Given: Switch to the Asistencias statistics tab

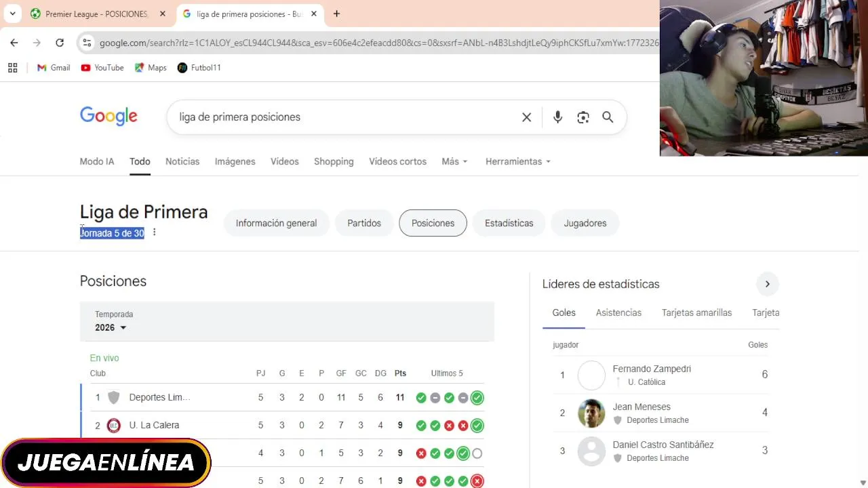Looking at the screenshot, I should pos(618,312).
